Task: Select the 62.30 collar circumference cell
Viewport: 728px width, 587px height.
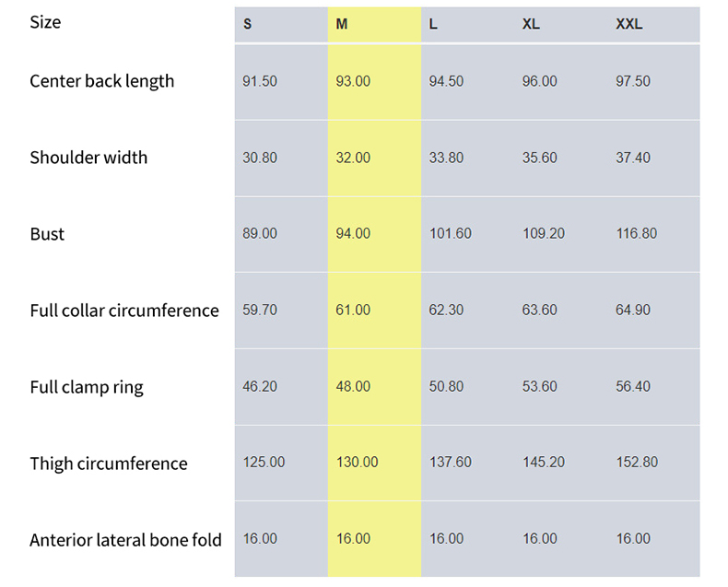Action: coord(446,311)
